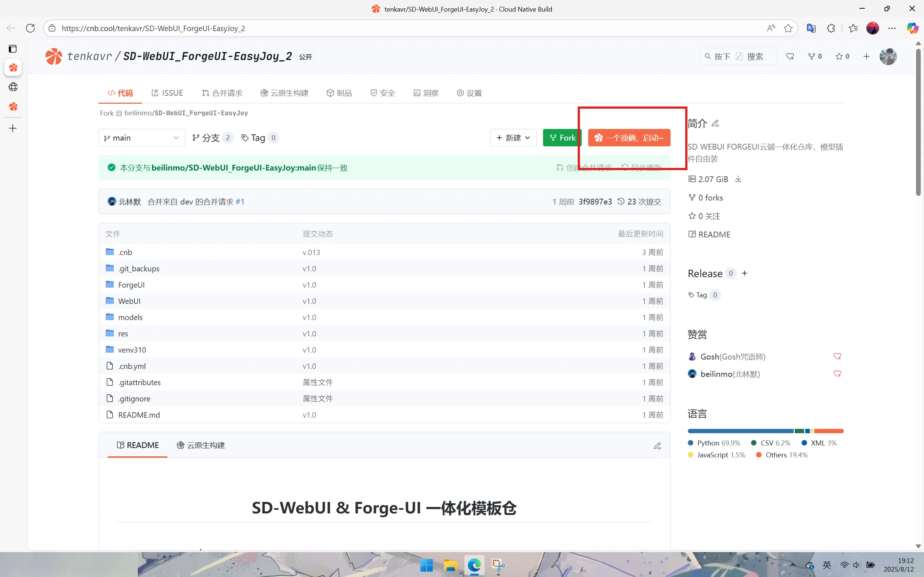924x577 pixels.
Task: Switch to README tab below file list
Action: 138,445
